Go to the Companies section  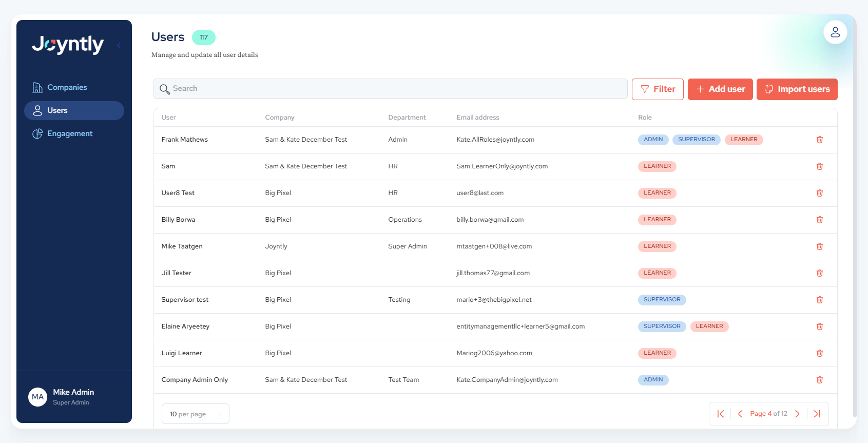[67, 87]
